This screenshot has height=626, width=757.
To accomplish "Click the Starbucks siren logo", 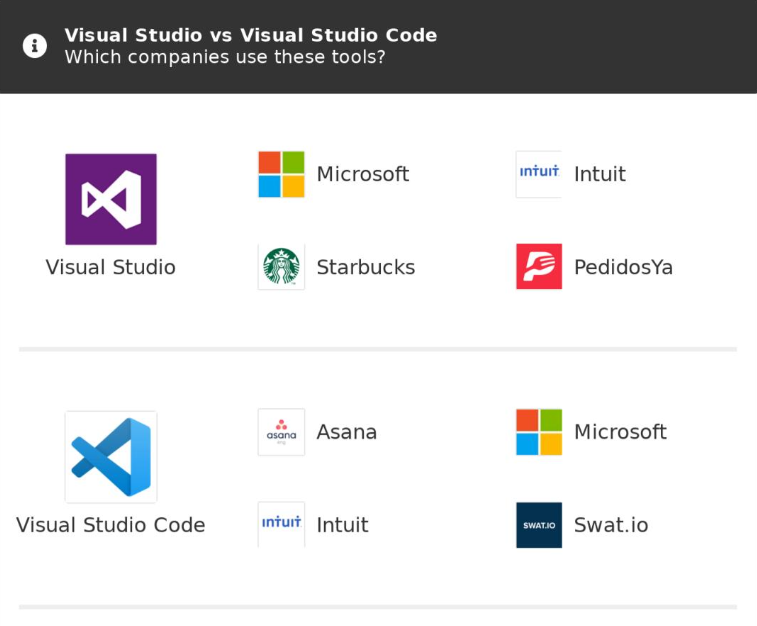I will [281, 266].
